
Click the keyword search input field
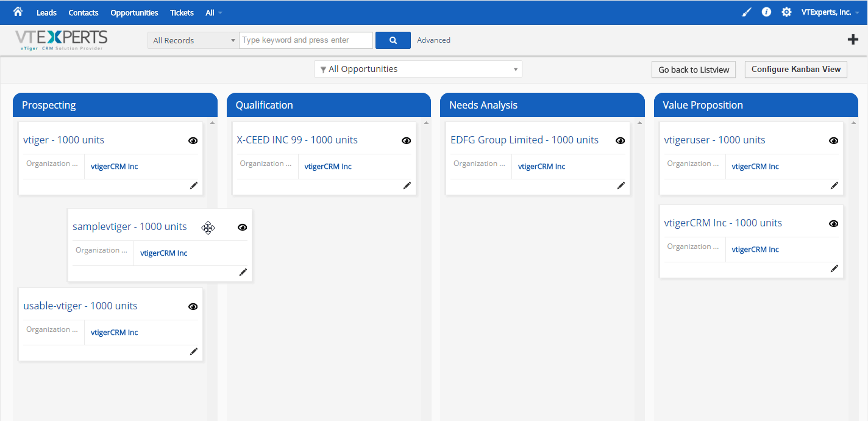coord(306,40)
